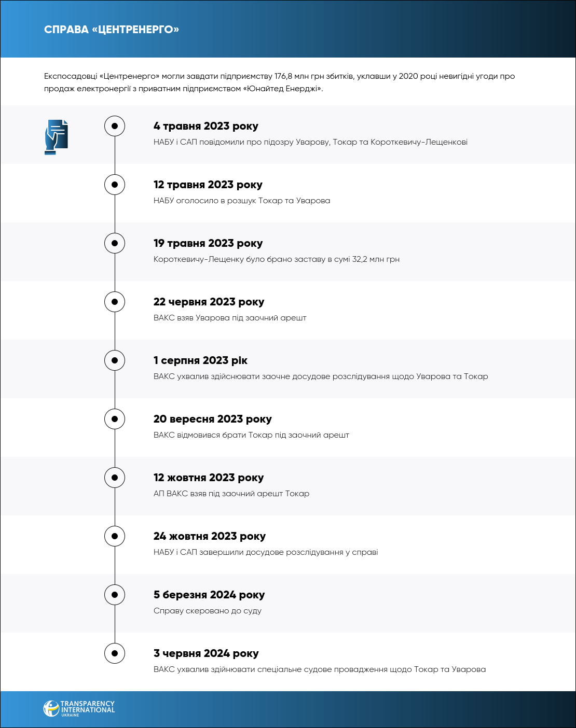
Task: Select the 12 травня 2023 timeline marker
Action: [115, 185]
